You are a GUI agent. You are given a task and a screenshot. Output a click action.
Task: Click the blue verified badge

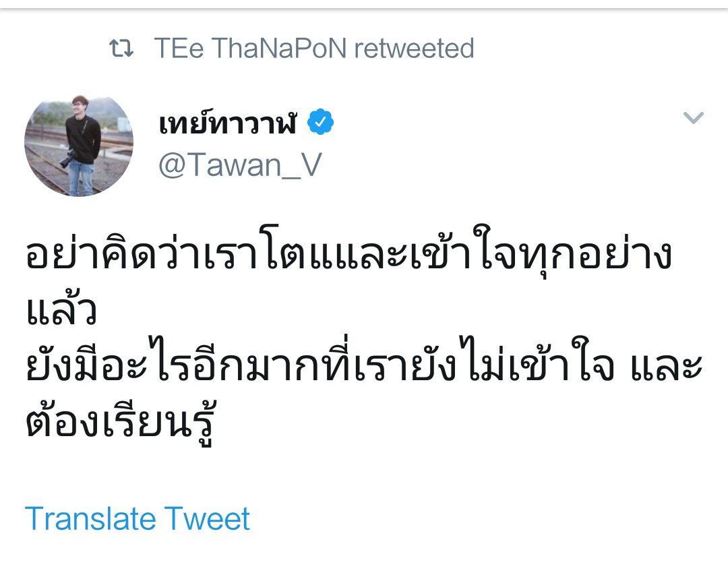pyautogui.click(x=320, y=122)
